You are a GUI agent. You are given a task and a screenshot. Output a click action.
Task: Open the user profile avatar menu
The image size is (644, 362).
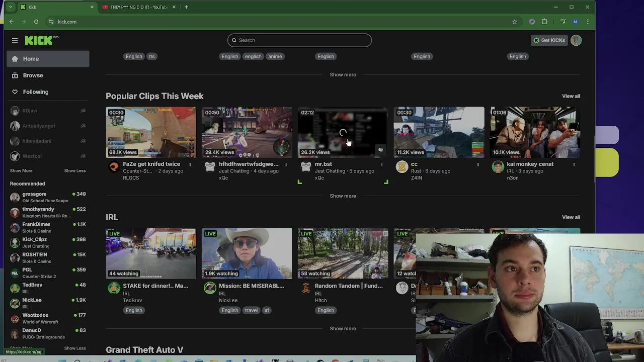[x=576, y=40]
